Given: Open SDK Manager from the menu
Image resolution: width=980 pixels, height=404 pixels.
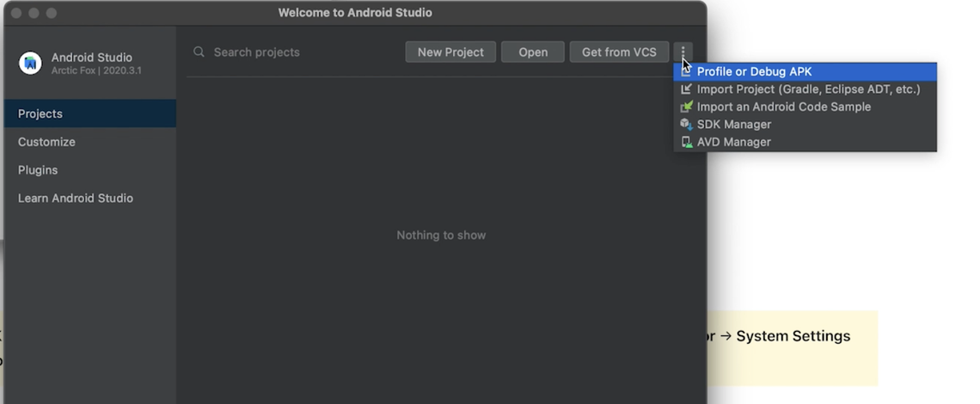Looking at the screenshot, I should (x=805, y=124).
